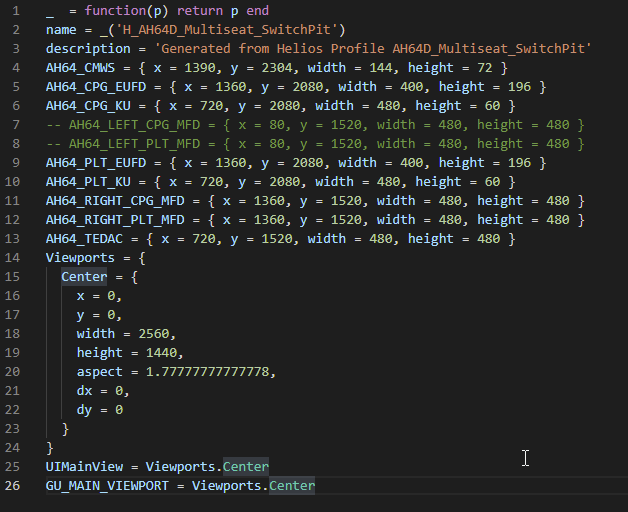Screen dimensions: 628x512
Task: Click 'dx' on line 21
Action: pyautogui.click(x=84, y=391)
